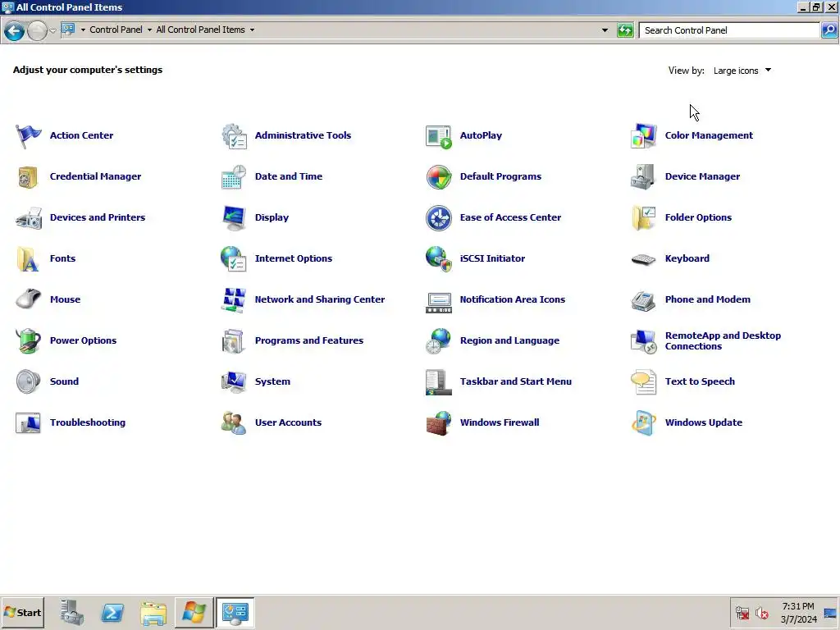Open the Sound speaker icon
This screenshot has height=630, width=840.
coord(28,382)
